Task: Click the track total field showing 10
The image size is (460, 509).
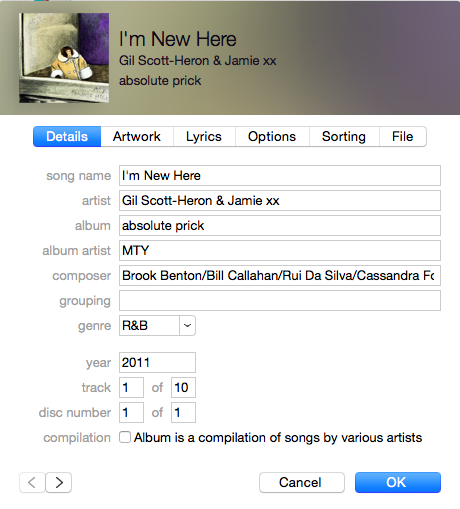Action: 183,387
